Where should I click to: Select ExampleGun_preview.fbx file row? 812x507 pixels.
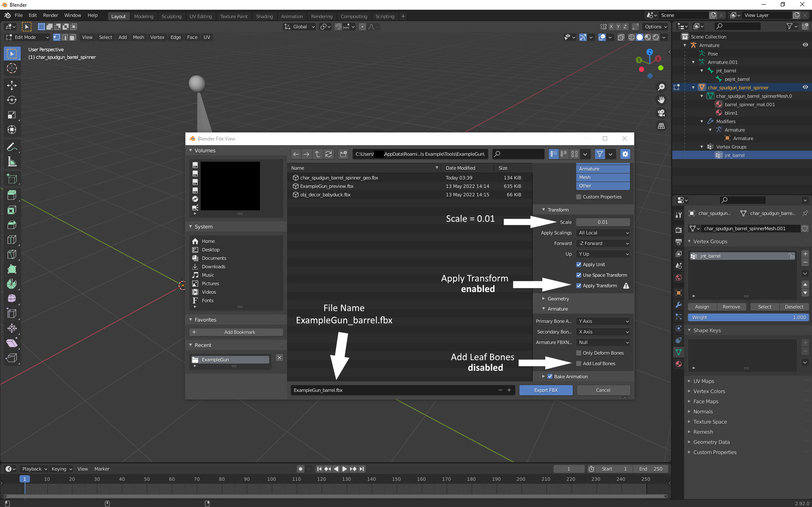click(409, 186)
